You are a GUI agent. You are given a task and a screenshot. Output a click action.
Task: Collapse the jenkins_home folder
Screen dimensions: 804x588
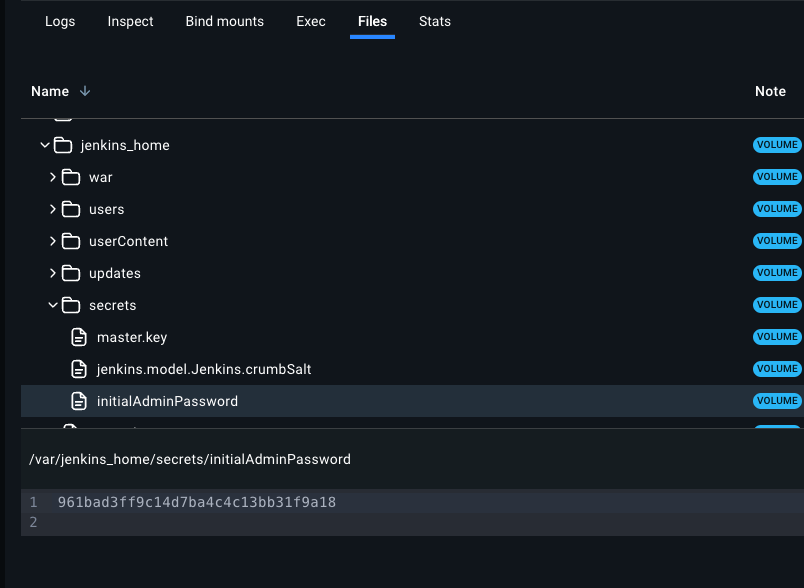(x=44, y=144)
